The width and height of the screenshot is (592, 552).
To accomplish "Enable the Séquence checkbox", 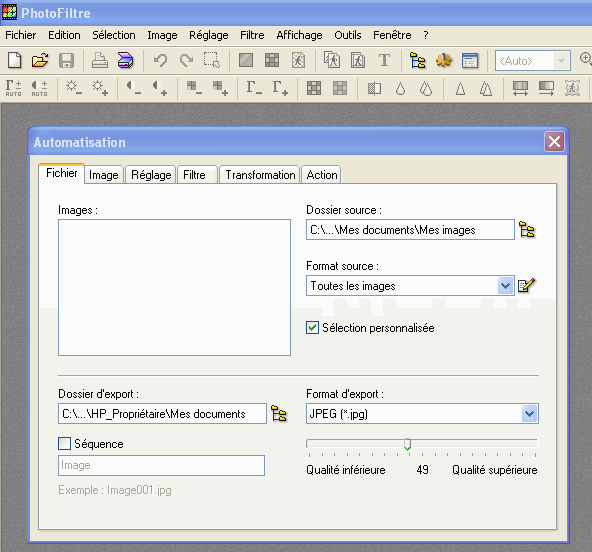I will point(64,444).
